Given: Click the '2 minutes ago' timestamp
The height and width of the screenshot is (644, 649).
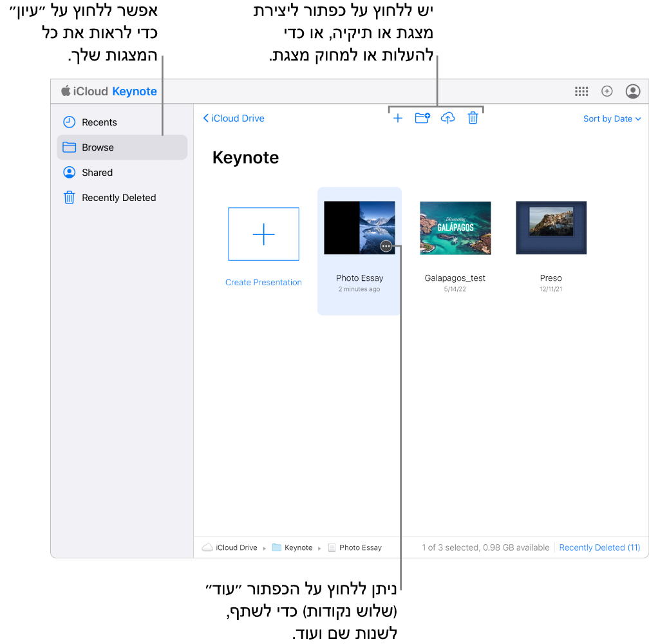Looking at the screenshot, I should point(359,289).
